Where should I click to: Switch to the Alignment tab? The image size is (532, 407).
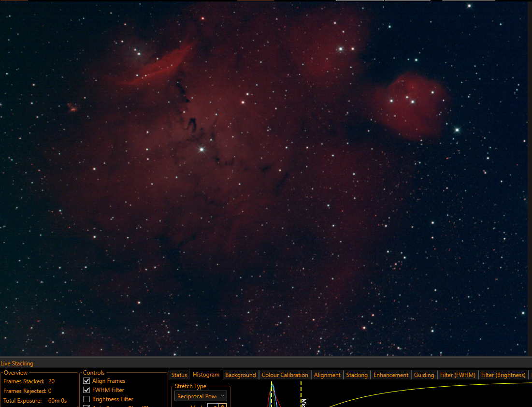tap(327, 375)
